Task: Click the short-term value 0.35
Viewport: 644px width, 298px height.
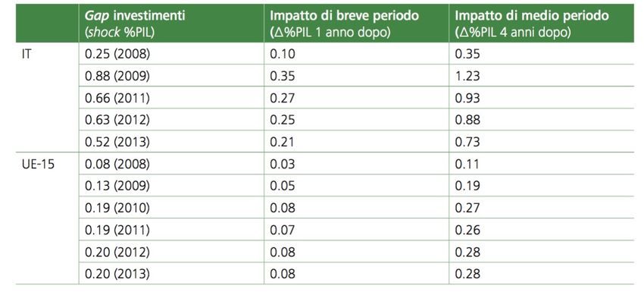Action: click(x=282, y=76)
